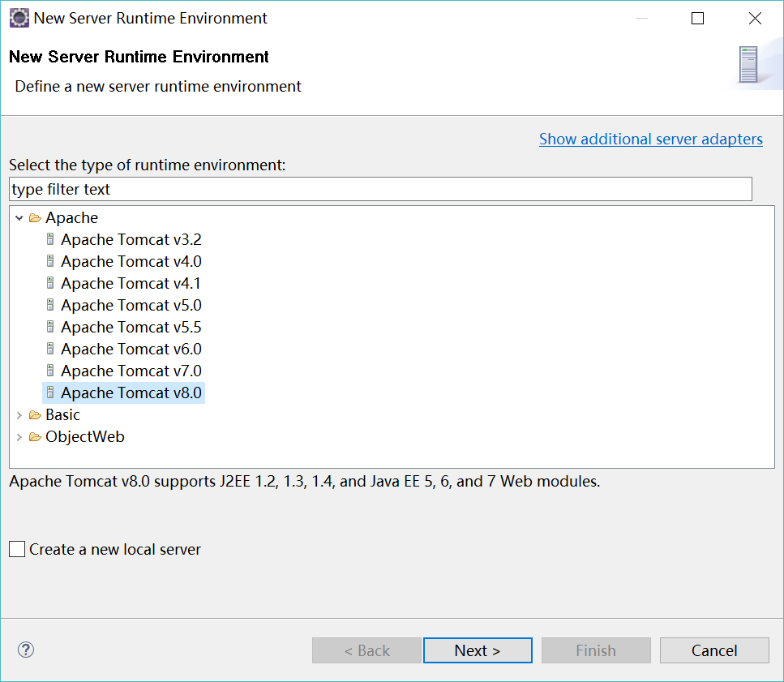Select Apache Tomcat v6.0 runtime
The height and width of the screenshot is (682, 784).
[131, 349]
